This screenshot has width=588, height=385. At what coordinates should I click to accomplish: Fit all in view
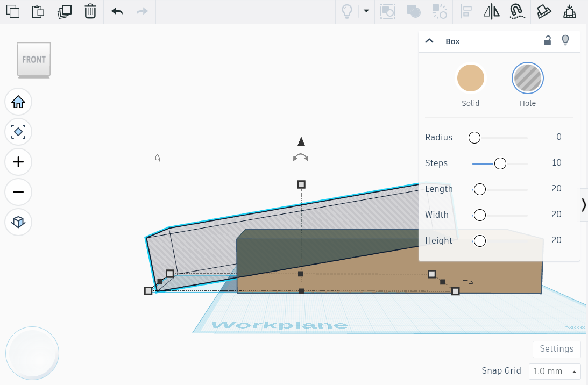(18, 132)
